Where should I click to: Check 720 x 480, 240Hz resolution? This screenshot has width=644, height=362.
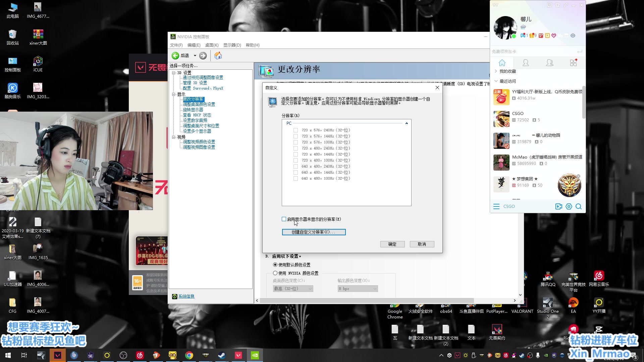pyautogui.click(x=296, y=148)
